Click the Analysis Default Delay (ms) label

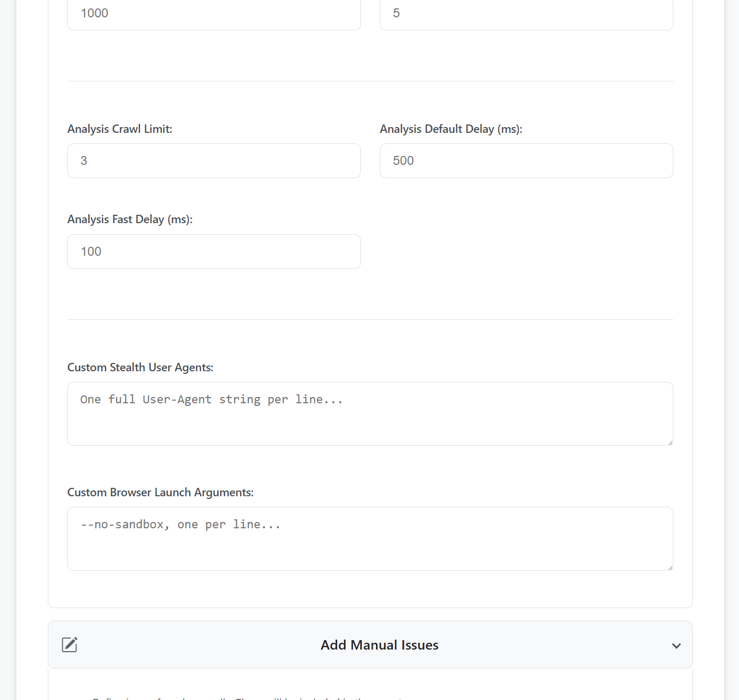coord(451,129)
